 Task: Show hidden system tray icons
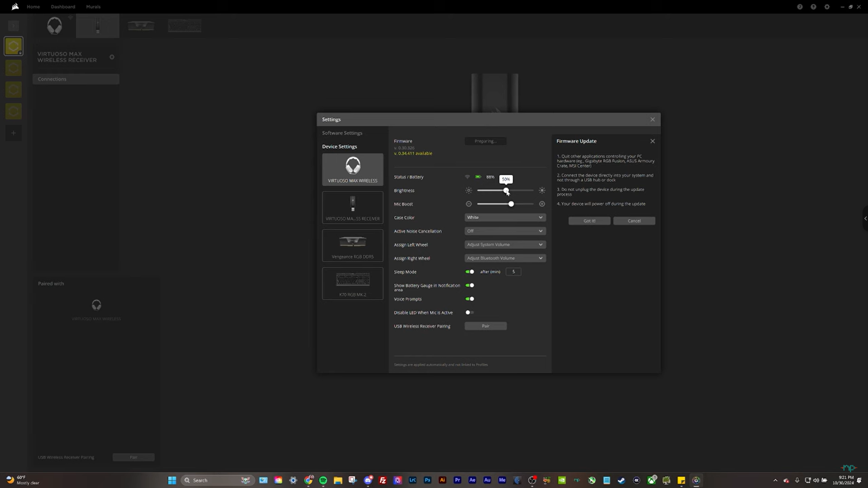point(775,480)
